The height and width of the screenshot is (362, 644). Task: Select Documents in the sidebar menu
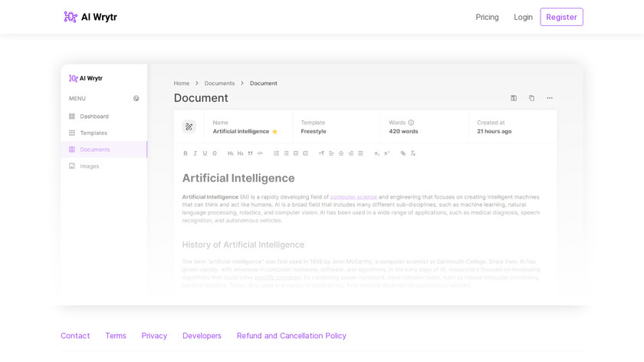[x=104, y=150]
